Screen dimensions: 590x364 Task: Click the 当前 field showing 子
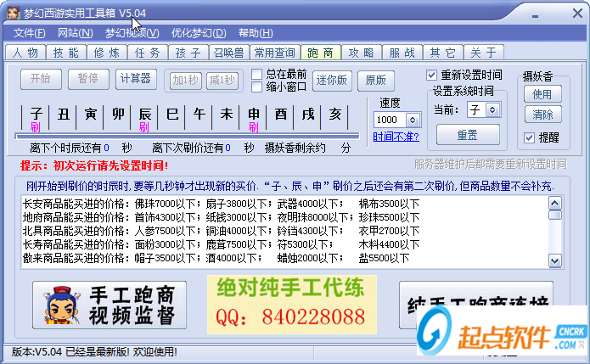(x=476, y=109)
